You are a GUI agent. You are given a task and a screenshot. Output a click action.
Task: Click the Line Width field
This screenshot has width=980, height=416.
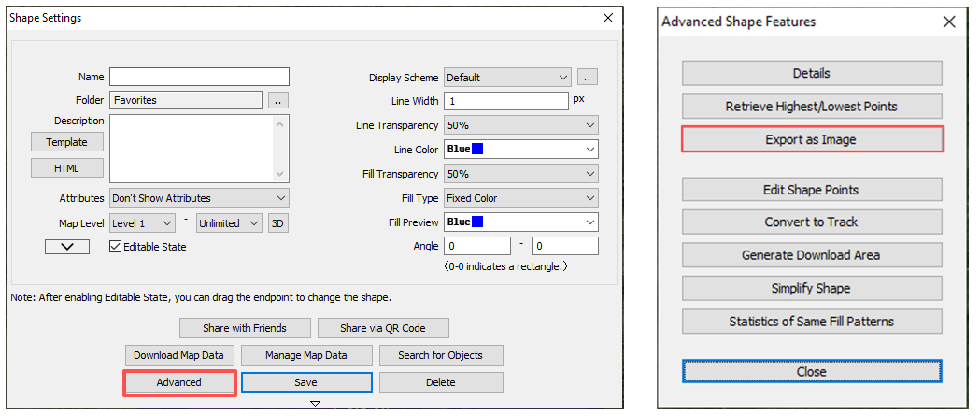pos(505,101)
